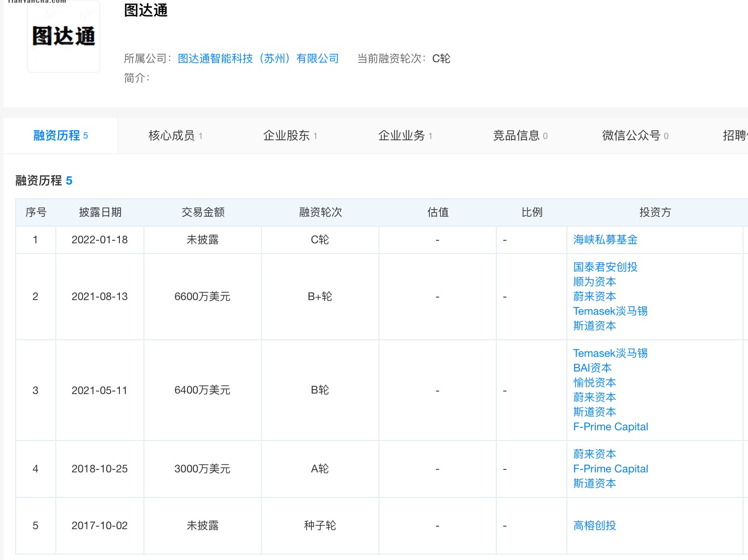Click the 未披露 amount in 种子轮 row

pos(202,526)
